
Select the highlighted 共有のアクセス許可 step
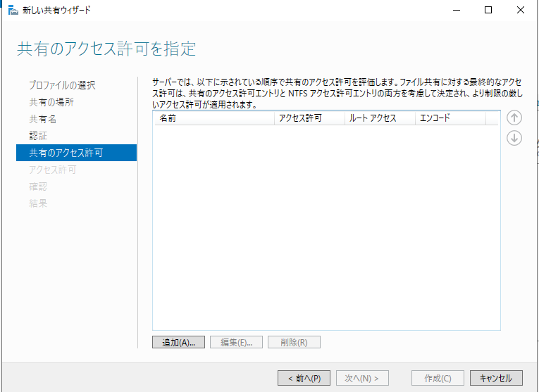pos(66,153)
